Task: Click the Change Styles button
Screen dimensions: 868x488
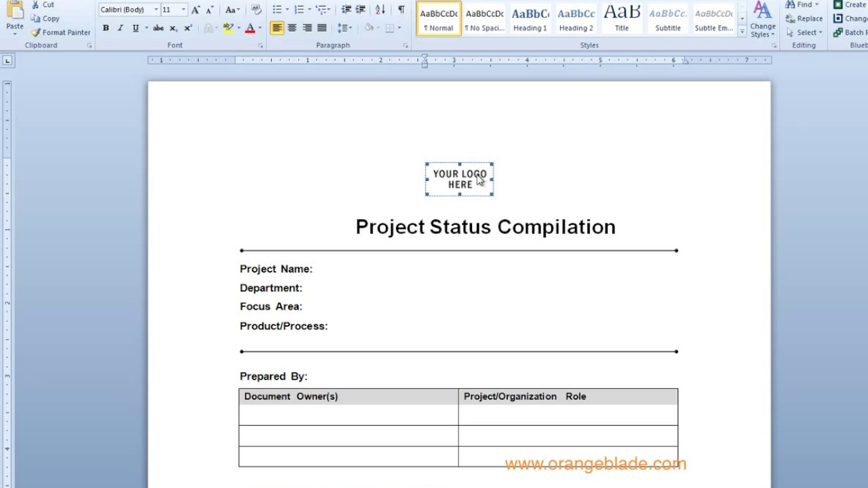Action: (x=762, y=20)
